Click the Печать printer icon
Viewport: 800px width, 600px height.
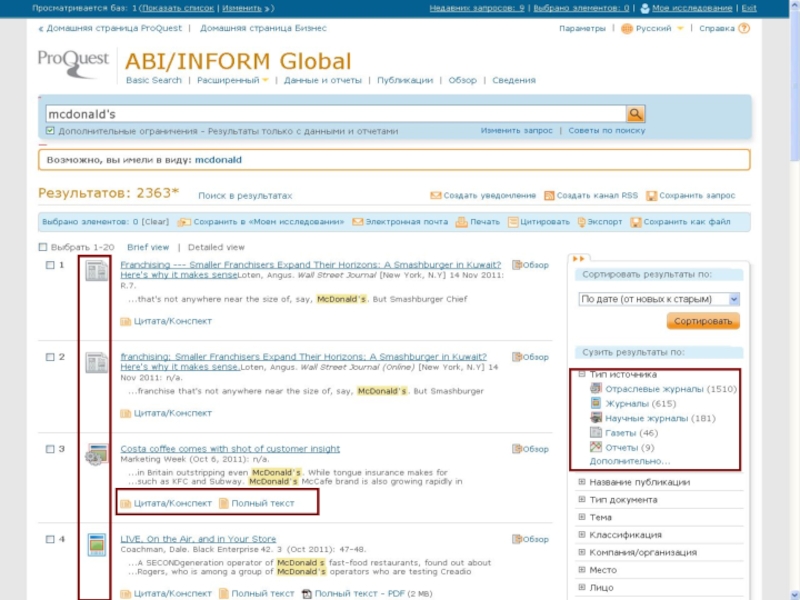461,222
